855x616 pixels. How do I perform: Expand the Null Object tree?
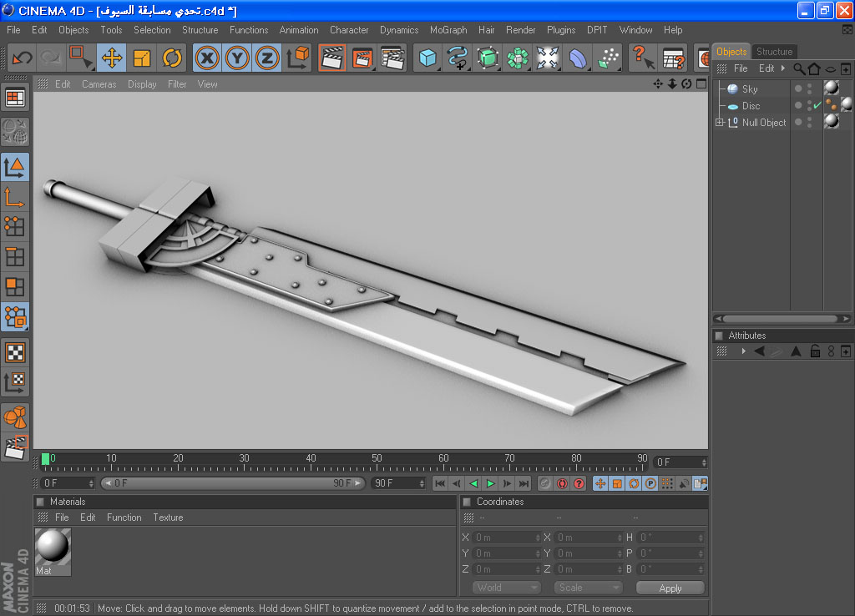720,123
